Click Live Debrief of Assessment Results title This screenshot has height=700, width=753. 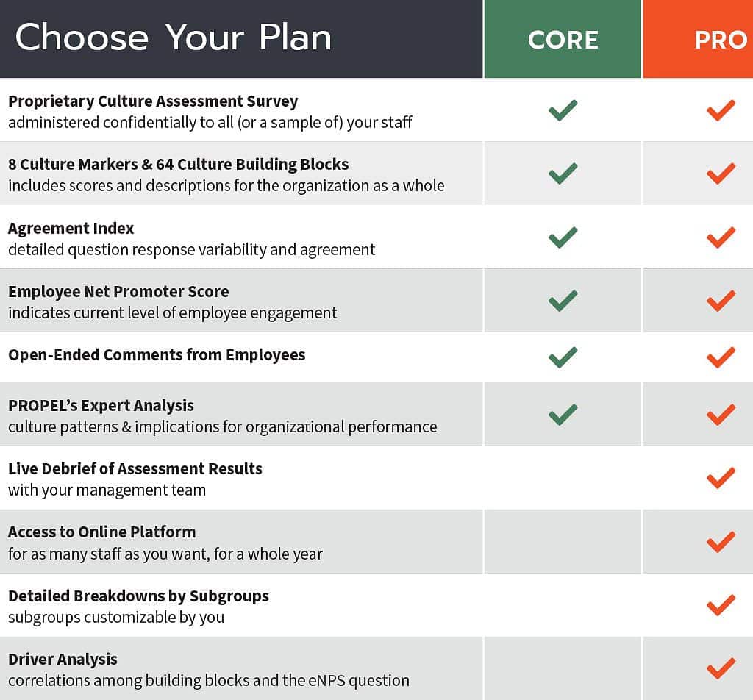click(x=135, y=468)
